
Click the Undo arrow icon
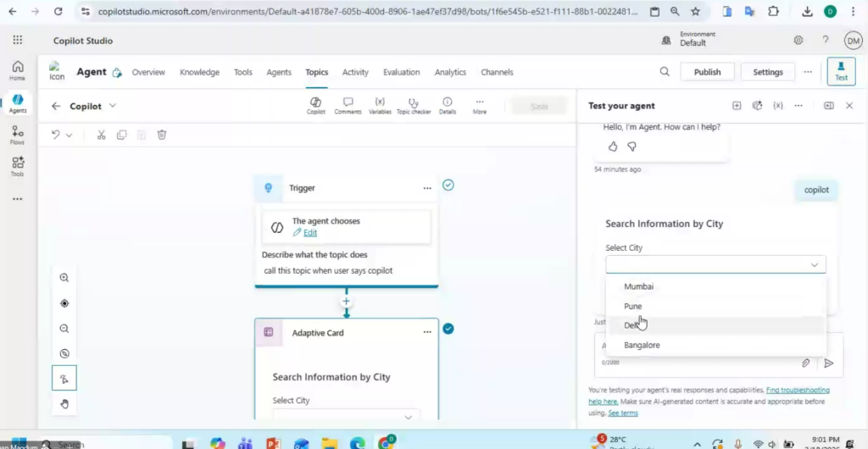point(55,135)
